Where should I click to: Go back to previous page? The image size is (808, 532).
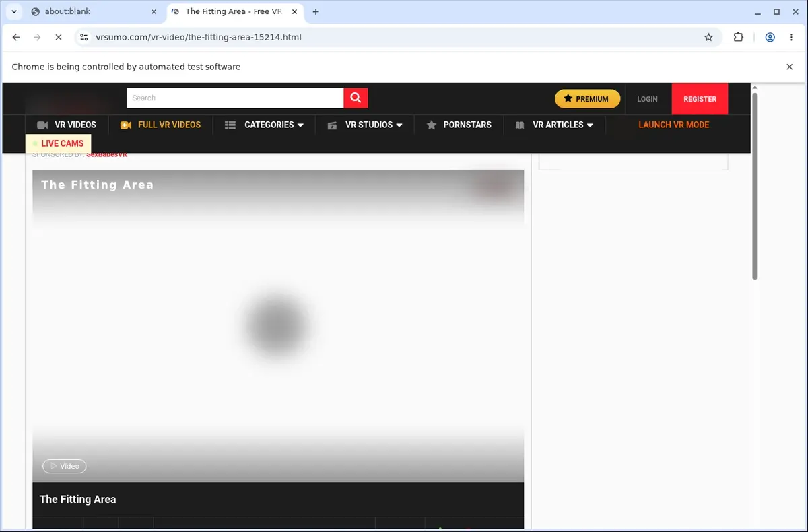[x=16, y=37]
